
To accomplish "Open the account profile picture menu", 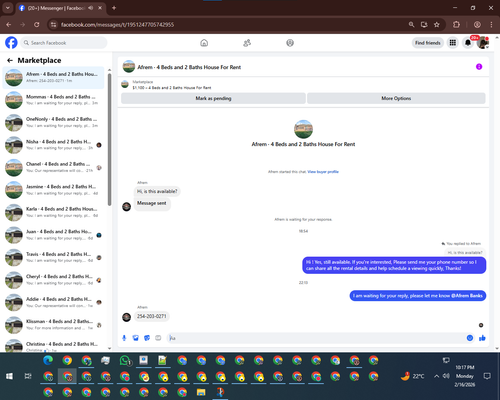I will click(483, 43).
